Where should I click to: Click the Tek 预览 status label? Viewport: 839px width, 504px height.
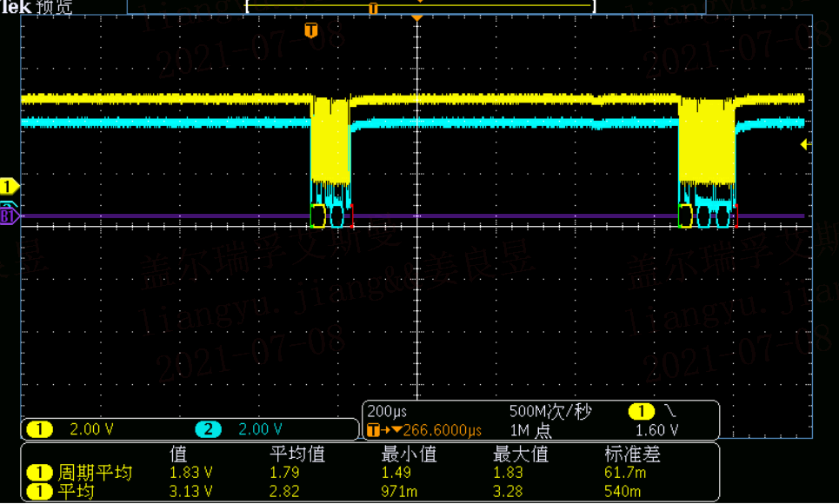pos(36,7)
